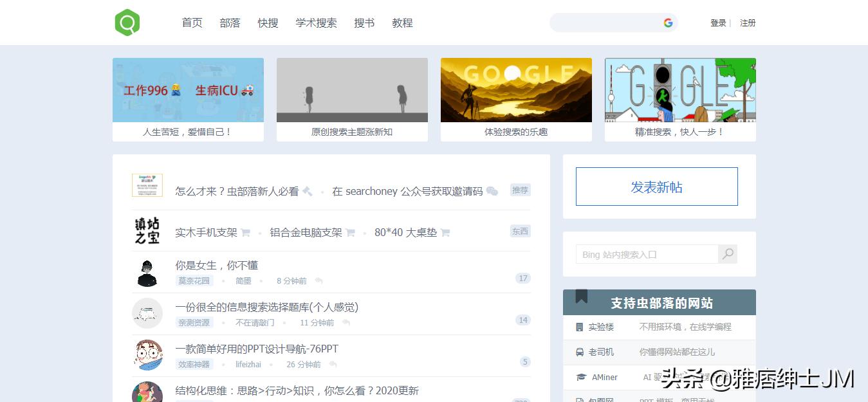Open the 学术搜索 menu item
The width and height of the screenshot is (868, 402).
[x=316, y=23]
